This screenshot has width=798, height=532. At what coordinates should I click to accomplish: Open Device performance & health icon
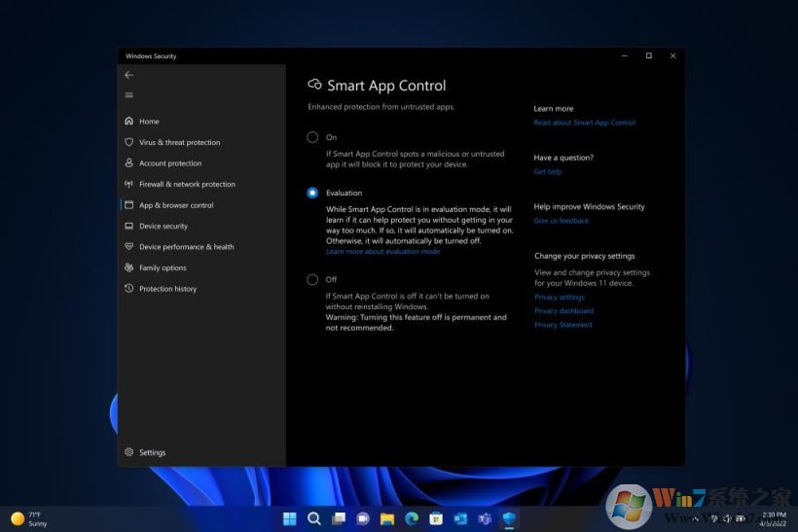tap(129, 247)
